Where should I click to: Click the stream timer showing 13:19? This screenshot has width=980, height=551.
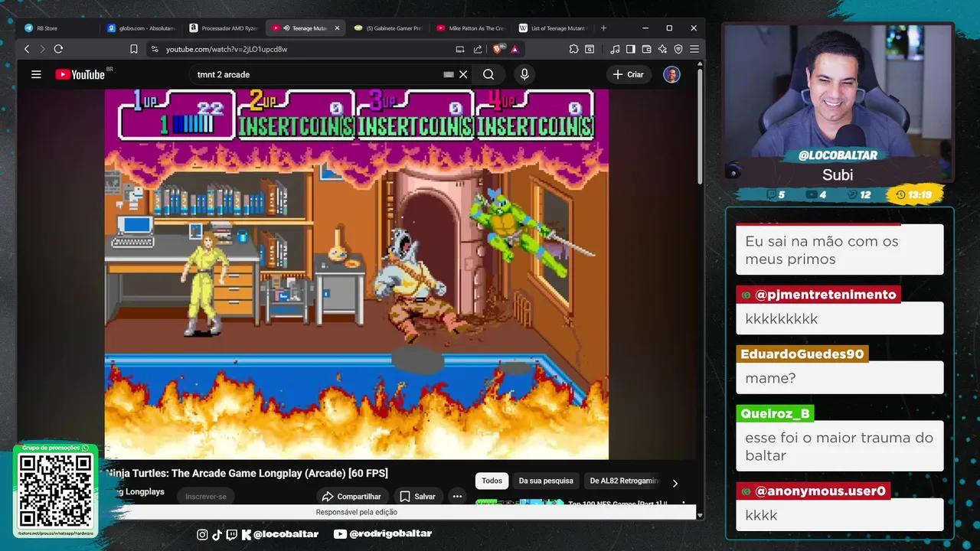tap(914, 194)
